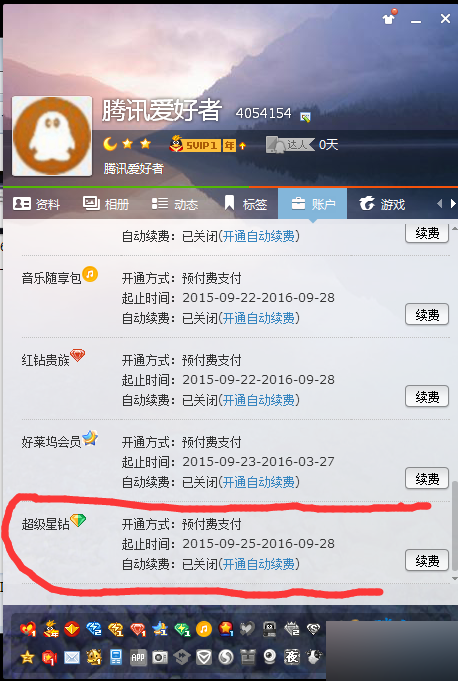Click the orange music note icon in bottom bar
The image size is (458, 681).
pyautogui.click(x=204, y=629)
